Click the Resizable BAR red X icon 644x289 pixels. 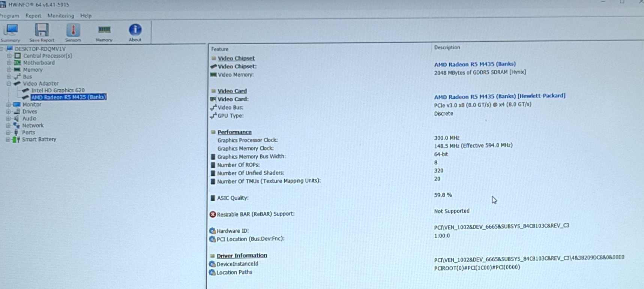point(213,214)
